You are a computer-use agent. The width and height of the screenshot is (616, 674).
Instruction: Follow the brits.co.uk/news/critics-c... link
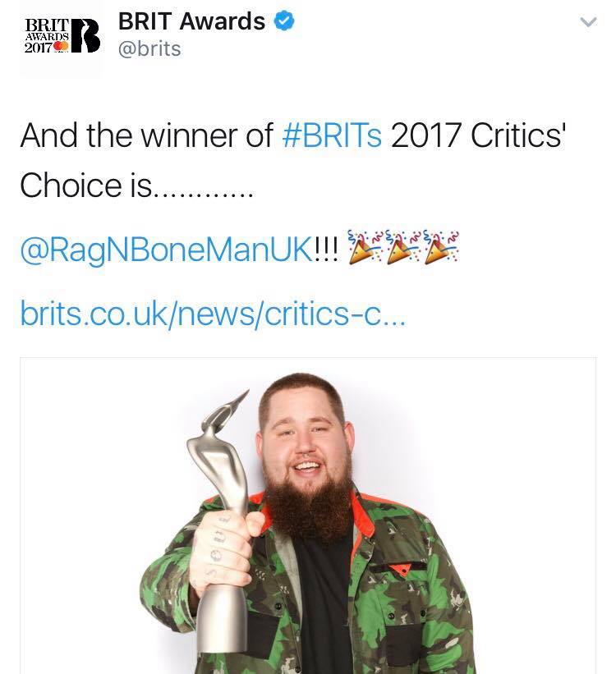(213, 314)
